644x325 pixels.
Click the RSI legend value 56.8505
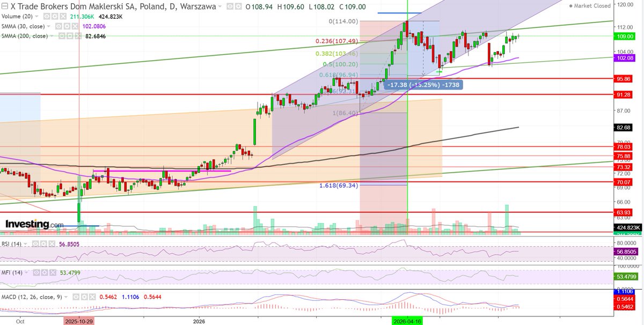69,244
